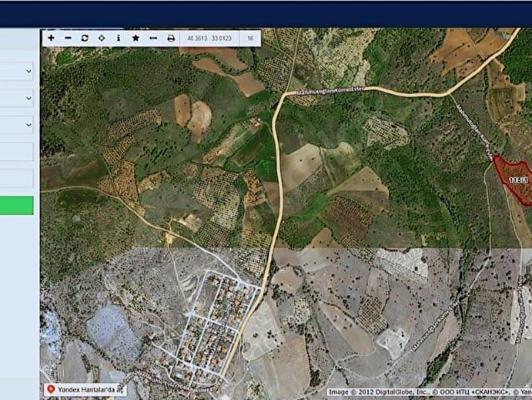
Task: Print the map with the printer icon
Action: click(x=171, y=38)
